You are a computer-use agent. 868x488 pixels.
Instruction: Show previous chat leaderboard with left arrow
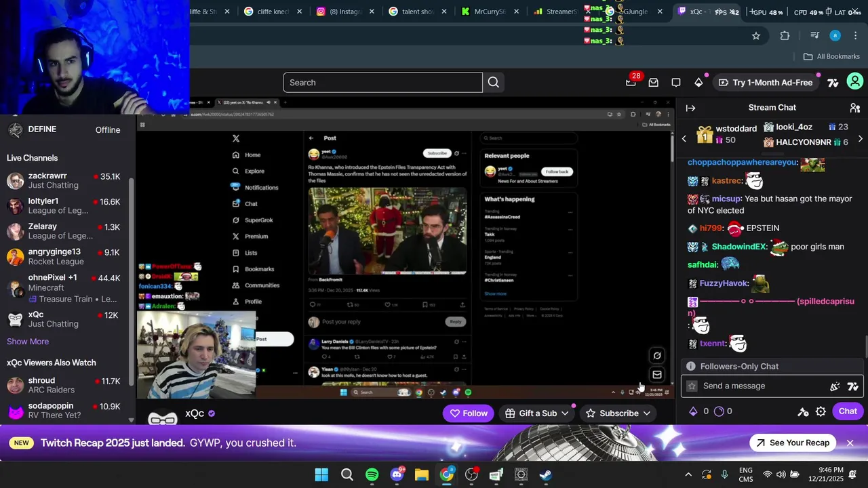[x=684, y=139]
